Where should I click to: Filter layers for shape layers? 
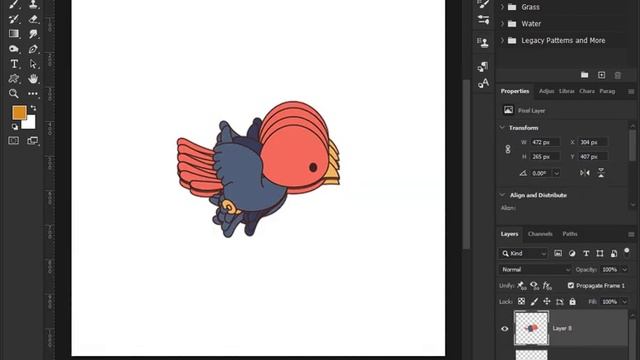600,253
